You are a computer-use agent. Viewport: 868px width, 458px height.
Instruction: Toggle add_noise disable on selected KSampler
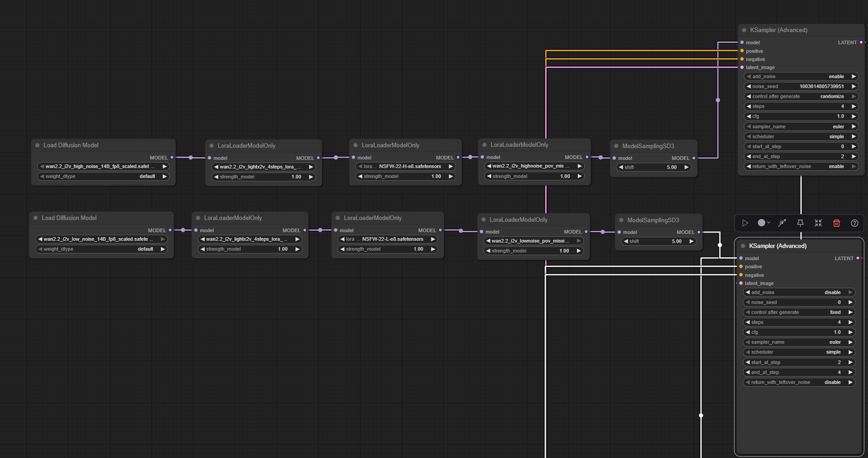tap(799, 292)
